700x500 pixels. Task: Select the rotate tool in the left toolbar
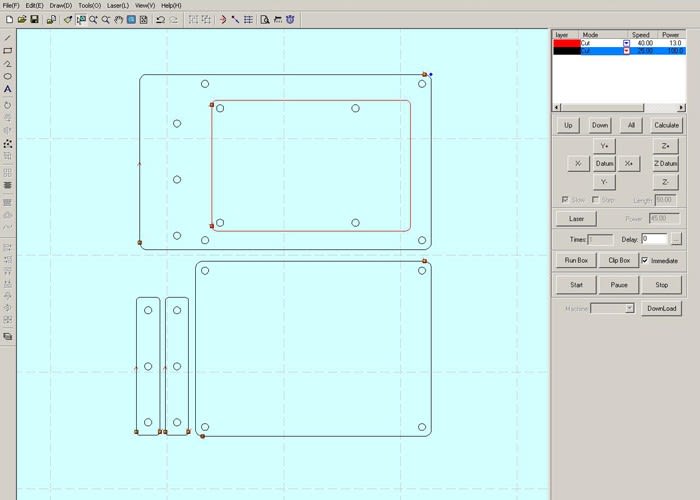pos(8,105)
